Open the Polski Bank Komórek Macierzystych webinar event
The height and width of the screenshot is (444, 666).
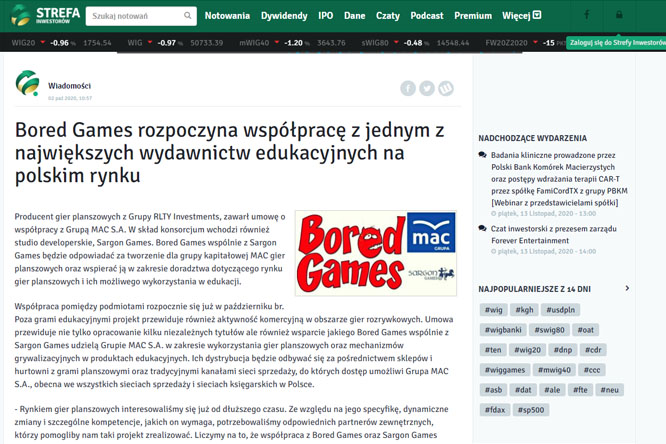point(559,179)
